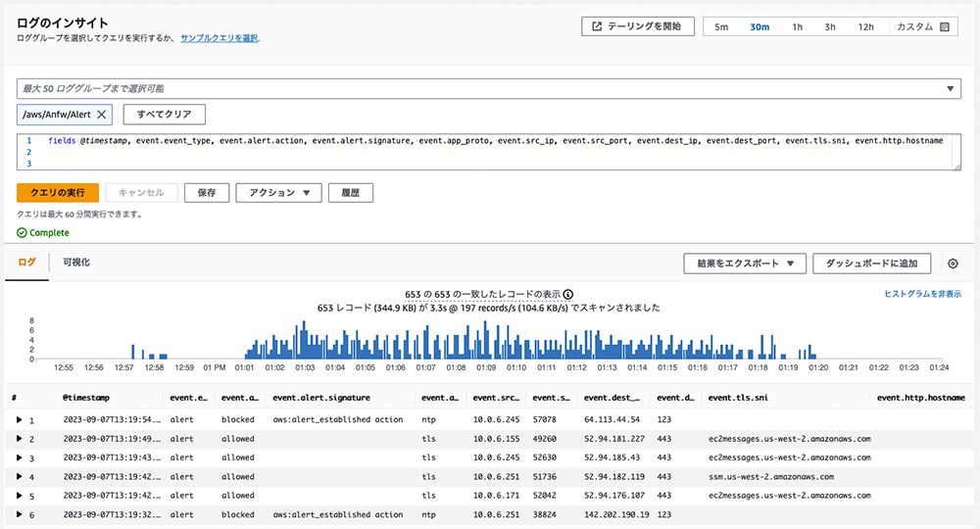Click ダッシュボードに追加 button

(x=872, y=264)
